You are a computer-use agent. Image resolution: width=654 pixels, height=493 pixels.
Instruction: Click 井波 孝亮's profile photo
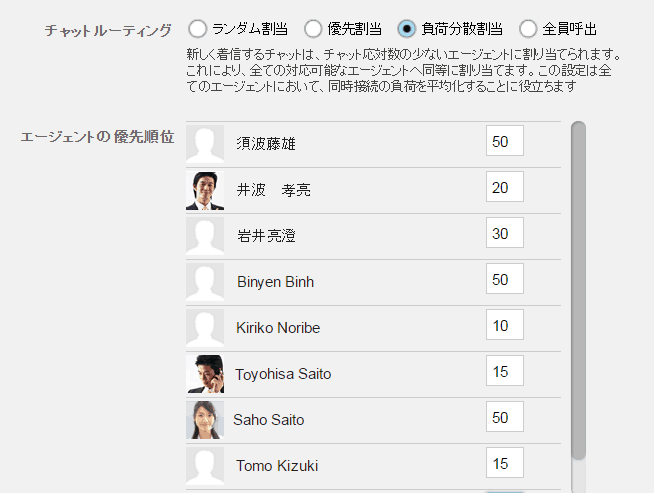[x=205, y=190]
